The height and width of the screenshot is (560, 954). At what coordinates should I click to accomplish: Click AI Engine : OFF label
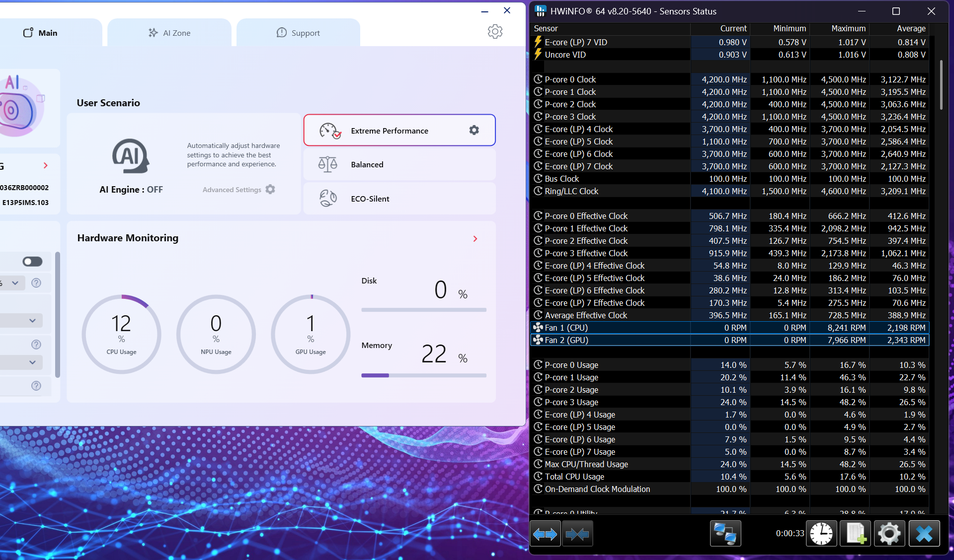(x=131, y=190)
